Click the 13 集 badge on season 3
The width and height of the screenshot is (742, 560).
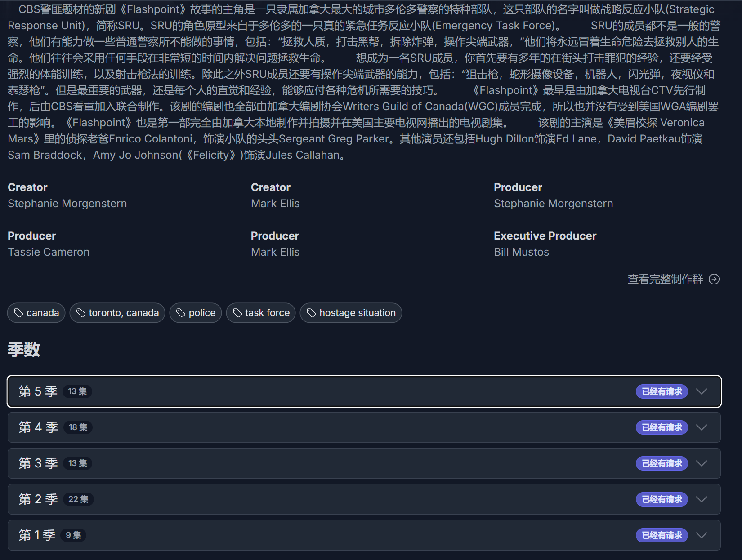click(x=77, y=463)
